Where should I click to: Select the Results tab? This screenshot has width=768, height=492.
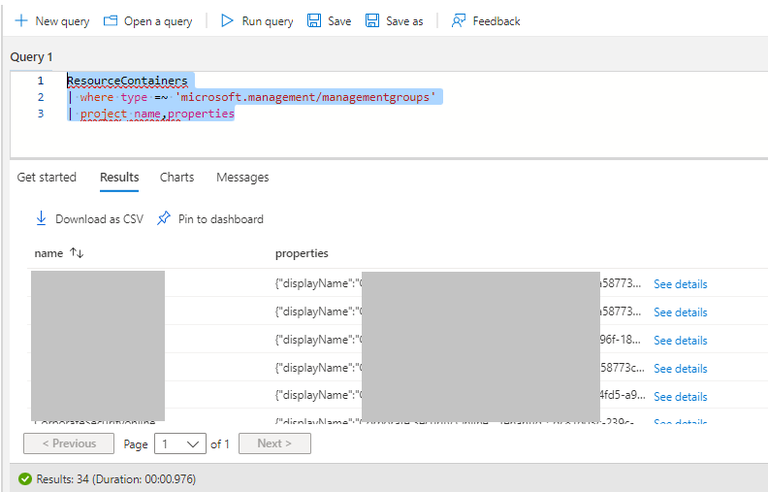pyautogui.click(x=119, y=177)
